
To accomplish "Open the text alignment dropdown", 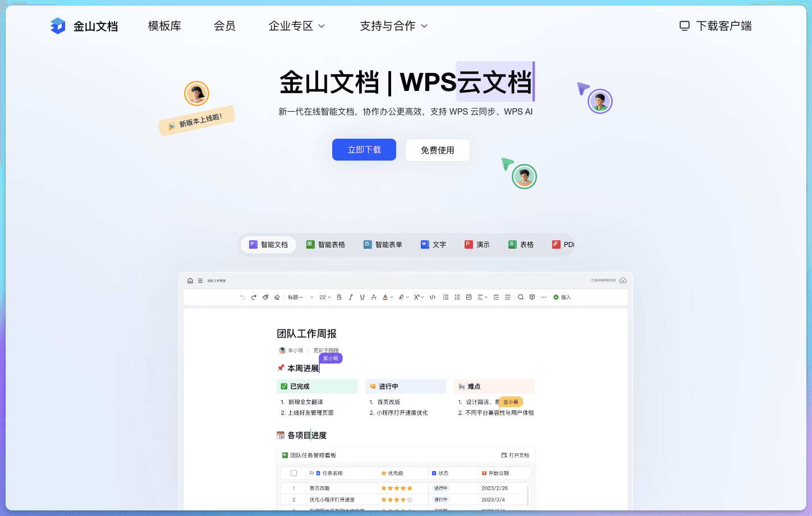I will (x=482, y=297).
